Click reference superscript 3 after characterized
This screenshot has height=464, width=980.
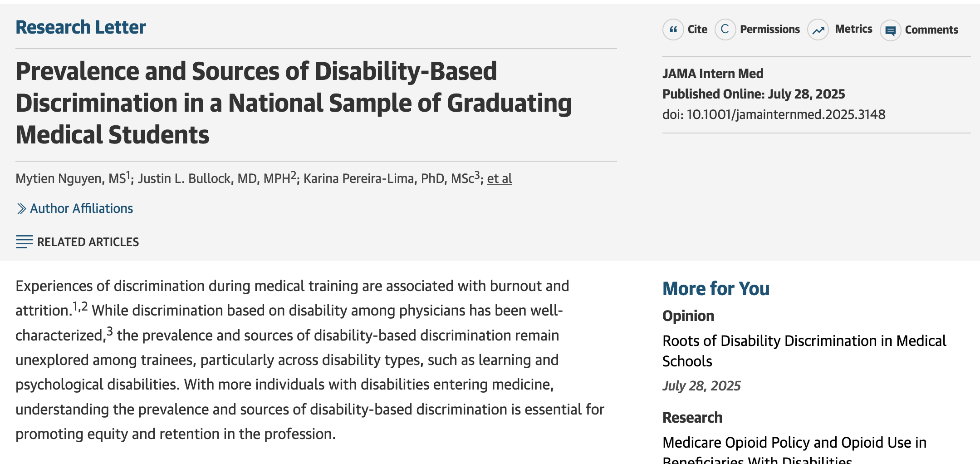click(x=109, y=331)
